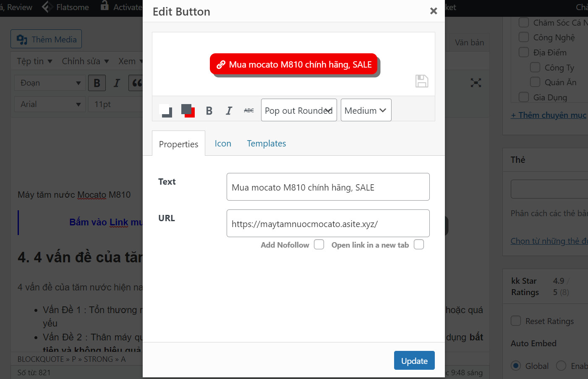Viewport: 588px width, 379px height.
Task: Click the Thêm chuyên mục link
Action: tap(549, 115)
